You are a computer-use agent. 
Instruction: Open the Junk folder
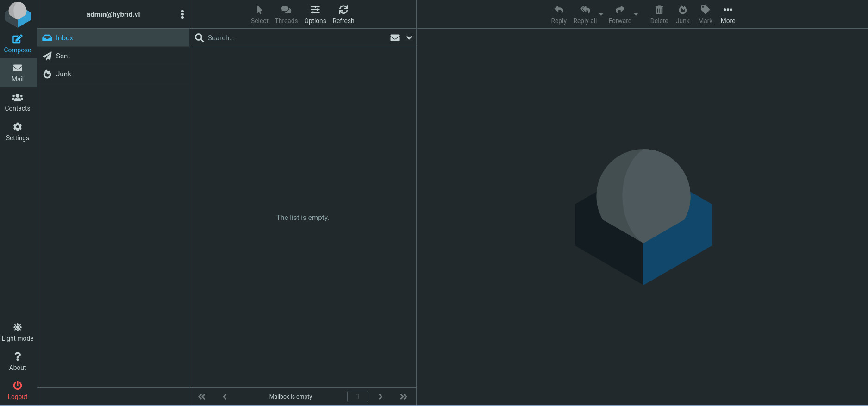[63, 74]
